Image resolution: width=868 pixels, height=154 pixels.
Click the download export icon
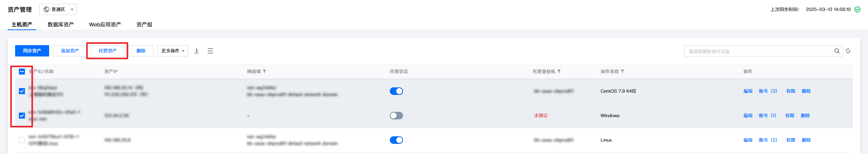(196, 51)
